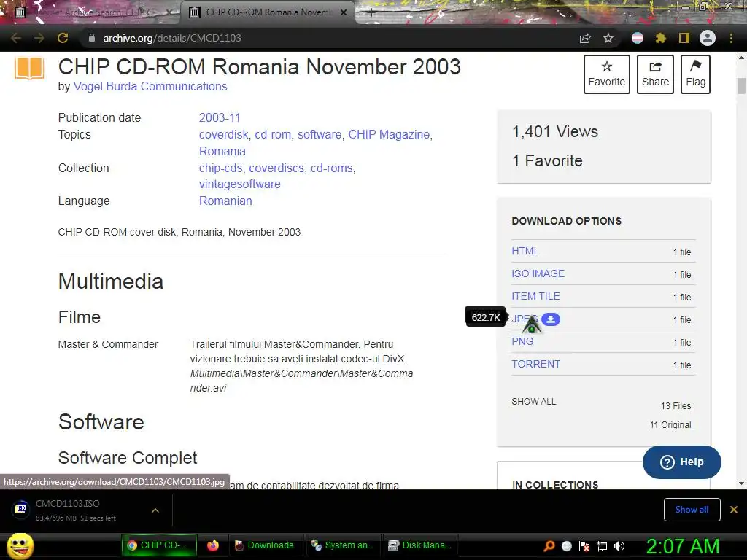Toggle the browser side panel
The image size is (747, 560).
point(684,38)
